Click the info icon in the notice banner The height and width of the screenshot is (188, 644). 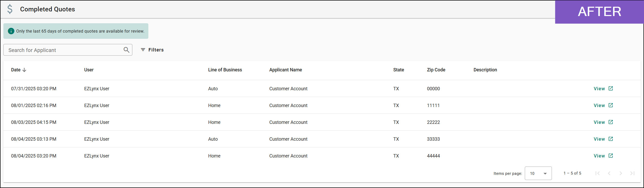pos(11,31)
